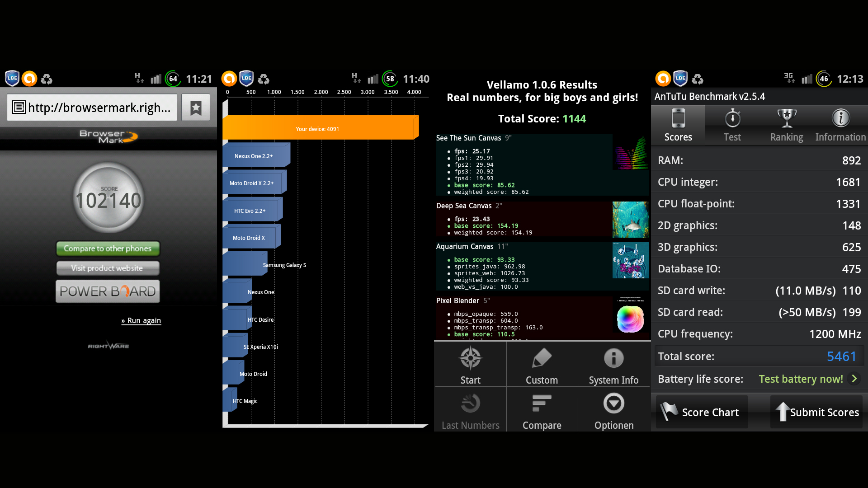Tap the BrowserMark logo header
The height and width of the screenshot is (488, 868).
(108, 136)
